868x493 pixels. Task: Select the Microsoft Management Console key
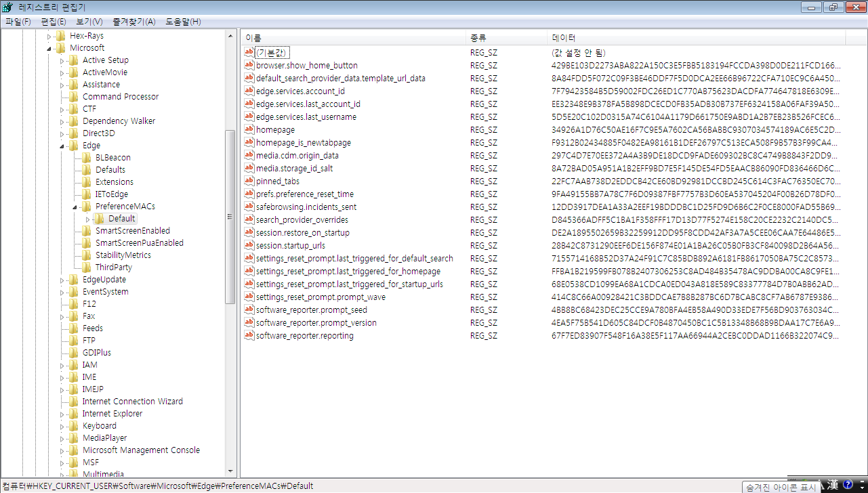tap(141, 450)
